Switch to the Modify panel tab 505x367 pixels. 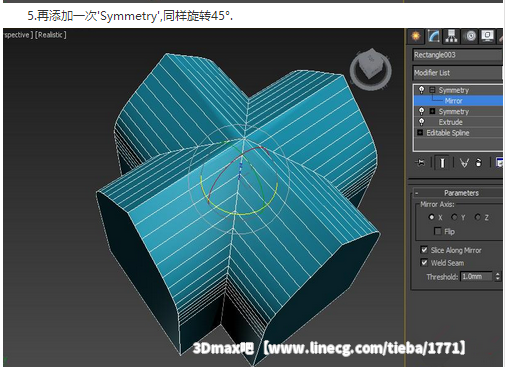[x=434, y=36]
